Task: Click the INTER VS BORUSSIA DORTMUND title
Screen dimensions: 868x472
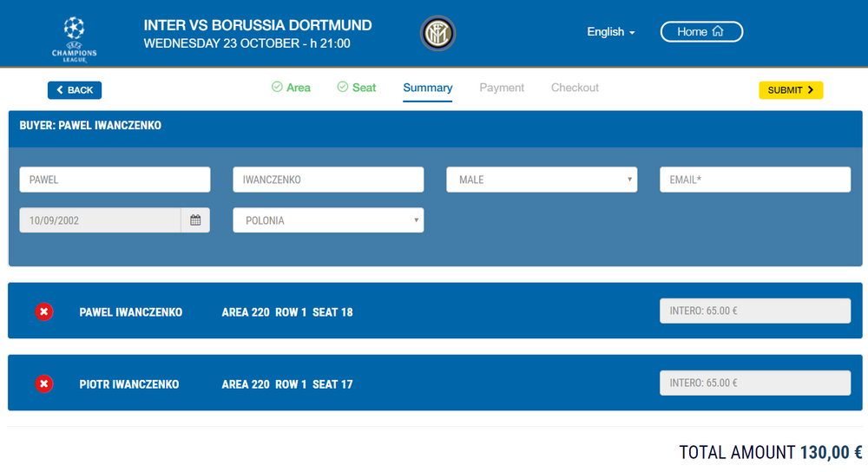Action: 258,25
